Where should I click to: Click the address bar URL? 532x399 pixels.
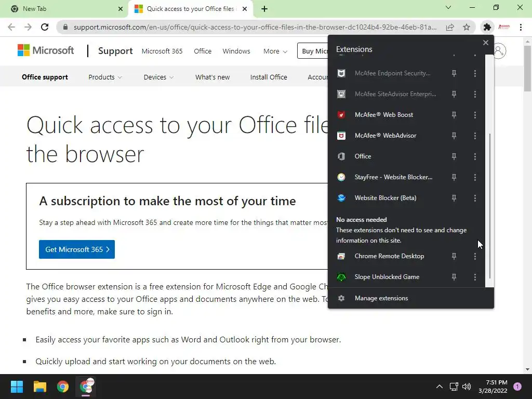pyautogui.click(x=255, y=27)
